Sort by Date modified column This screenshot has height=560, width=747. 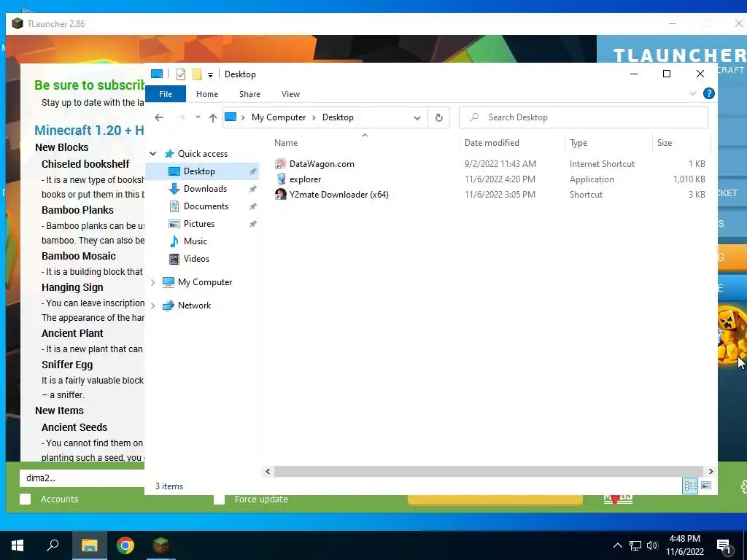492,143
